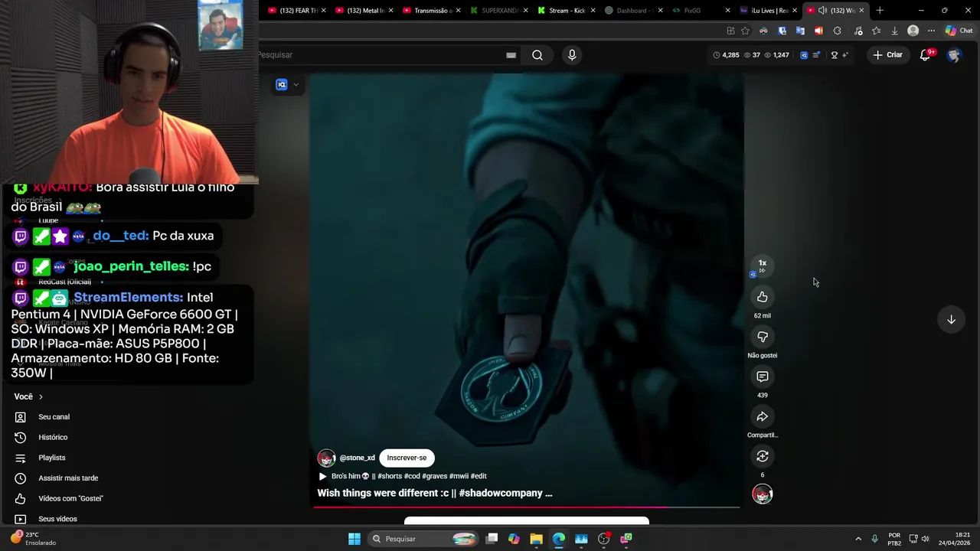Click the Não gostei dislike button
Image resolution: width=980 pixels, height=551 pixels.
762,337
